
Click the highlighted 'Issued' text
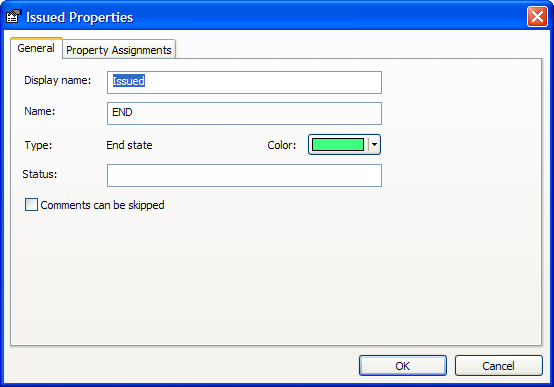(129, 81)
